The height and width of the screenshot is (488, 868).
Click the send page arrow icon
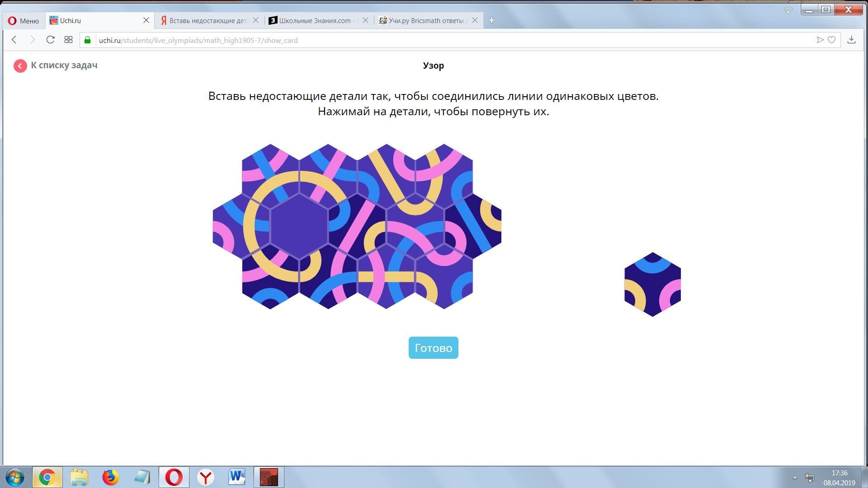click(820, 40)
